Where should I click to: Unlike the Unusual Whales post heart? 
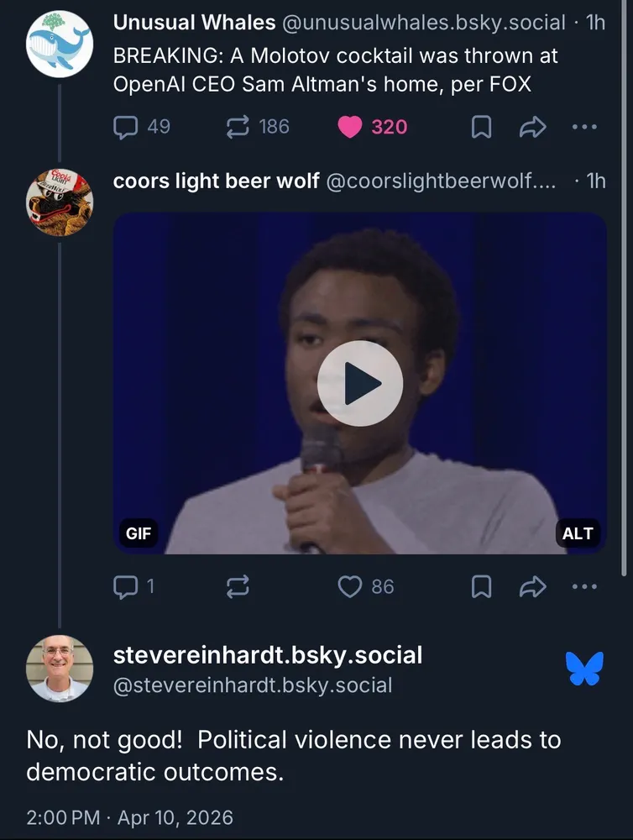point(350,127)
